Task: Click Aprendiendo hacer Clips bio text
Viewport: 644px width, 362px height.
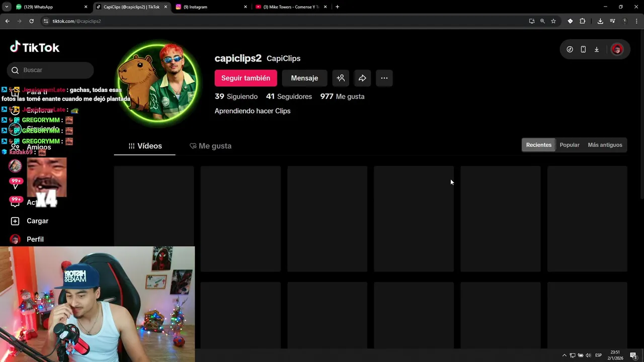Action: (x=253, y=111)
